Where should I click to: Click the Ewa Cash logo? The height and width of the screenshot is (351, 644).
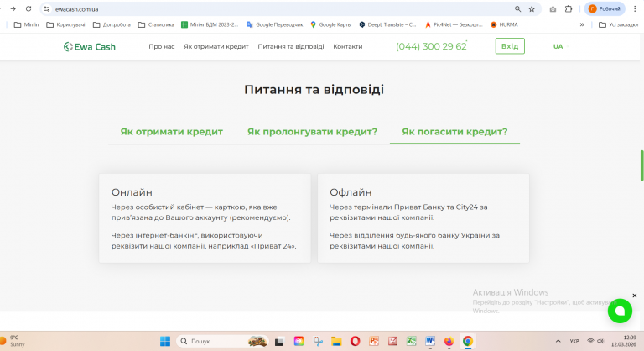coord(90,46)
